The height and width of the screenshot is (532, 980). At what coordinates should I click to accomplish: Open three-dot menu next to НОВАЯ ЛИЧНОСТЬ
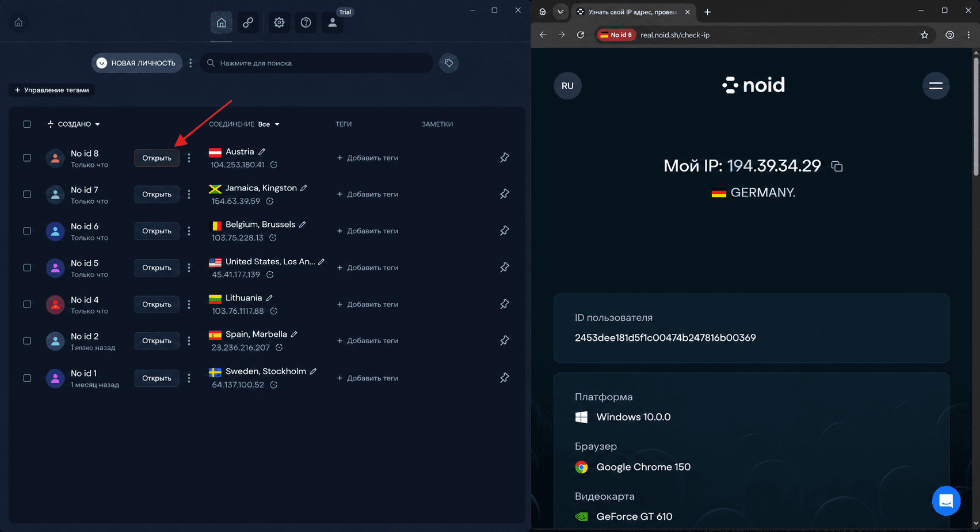[190, 63]
